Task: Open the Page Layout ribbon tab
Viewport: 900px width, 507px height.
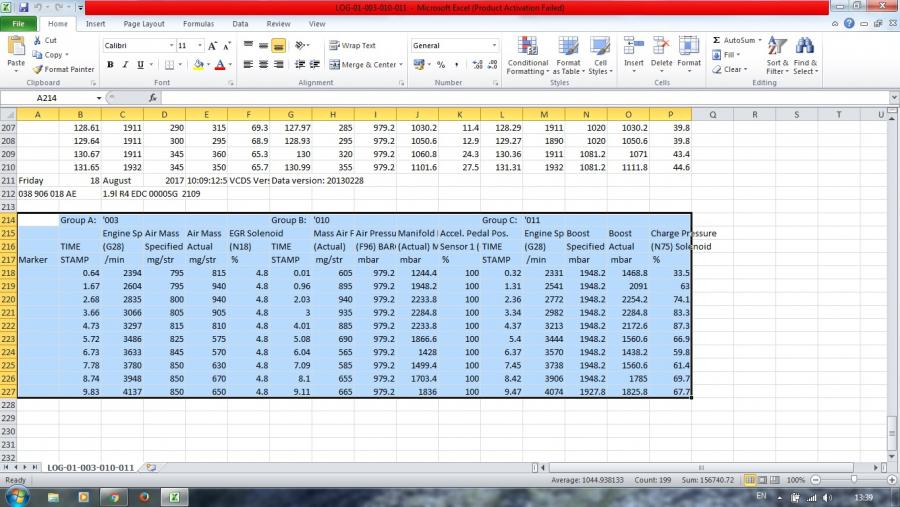Action: tap(144, 23)
